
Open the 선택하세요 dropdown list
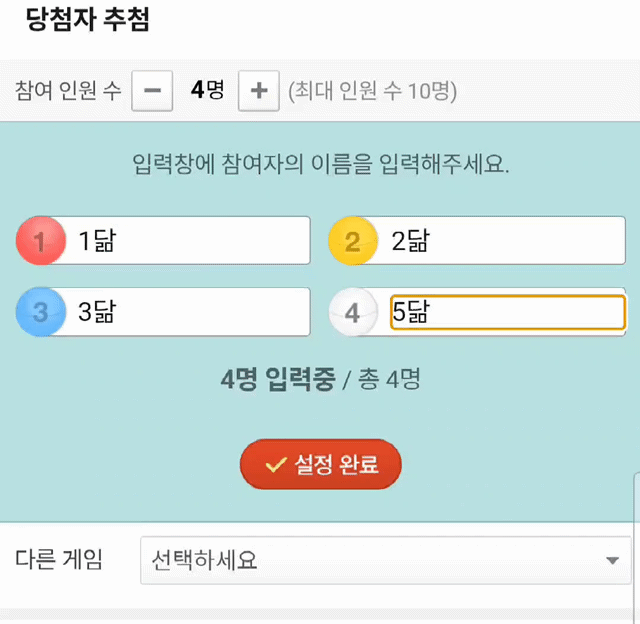(385, 560)
